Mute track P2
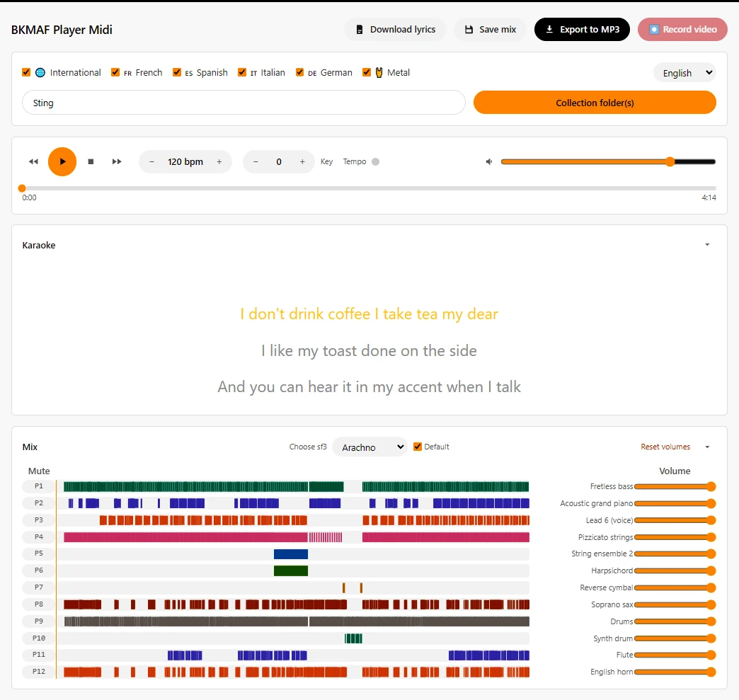 click(x=39, y=503)
